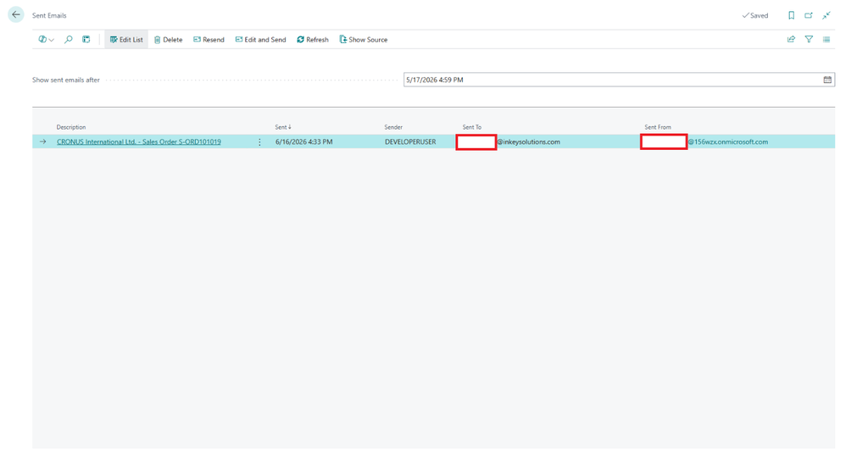Click the bookmark icon near Saved

(791, 15)
